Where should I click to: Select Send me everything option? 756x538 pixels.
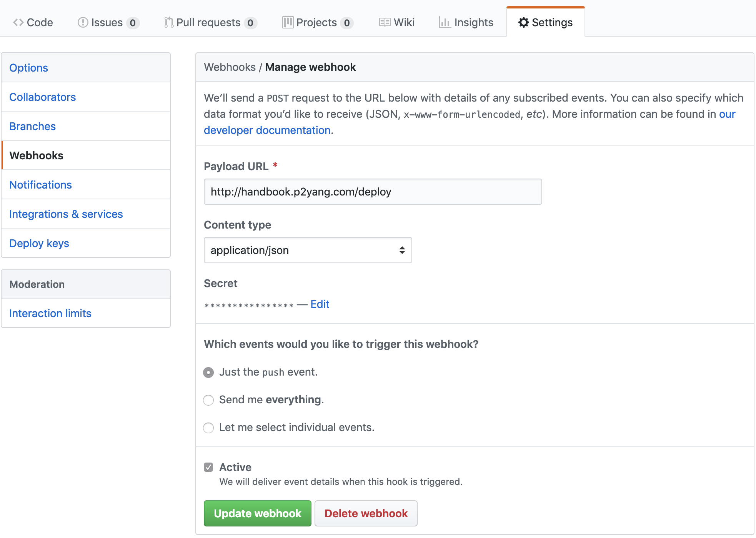tap(208, 400)
